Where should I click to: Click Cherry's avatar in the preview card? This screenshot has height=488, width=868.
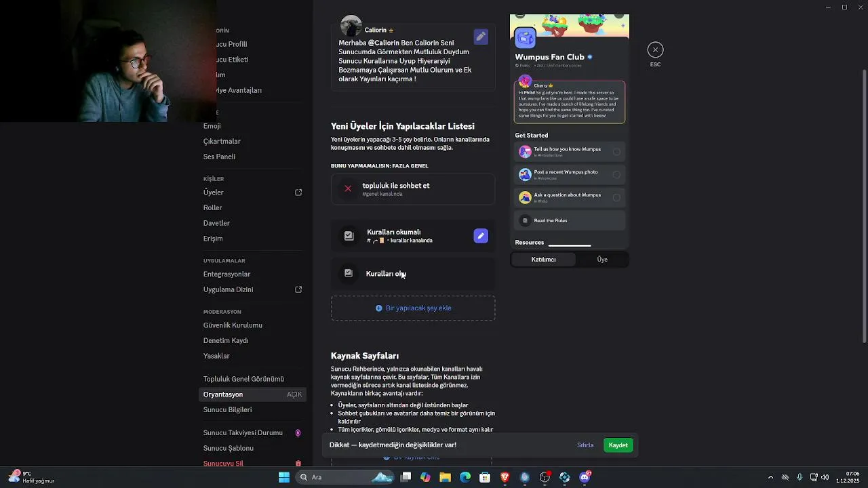[x=525, y=81]
